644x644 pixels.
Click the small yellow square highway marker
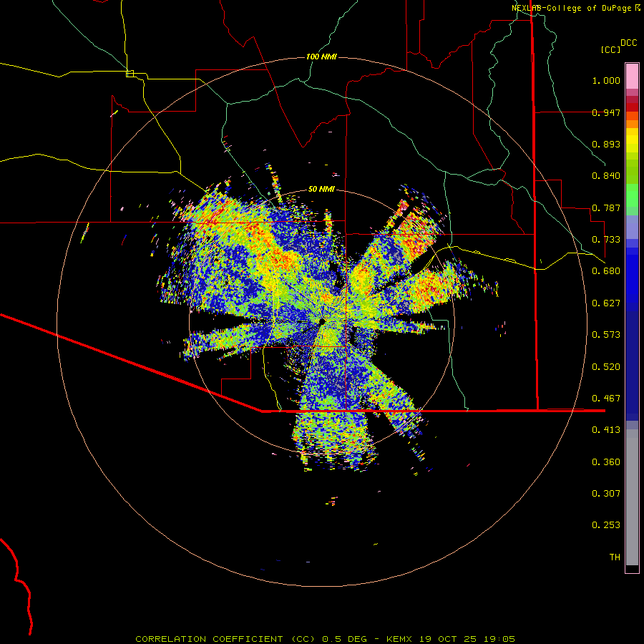pyautogui.click(x=130, y=74)
